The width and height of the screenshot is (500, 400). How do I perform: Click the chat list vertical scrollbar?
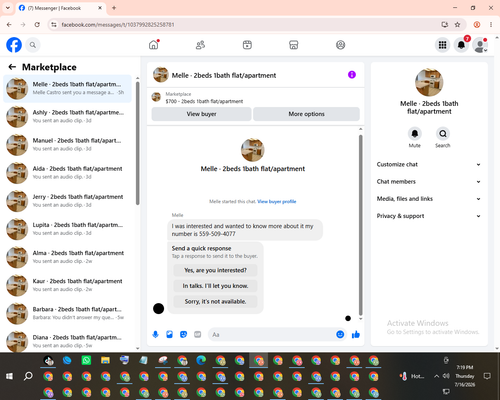tap(138, 143)
